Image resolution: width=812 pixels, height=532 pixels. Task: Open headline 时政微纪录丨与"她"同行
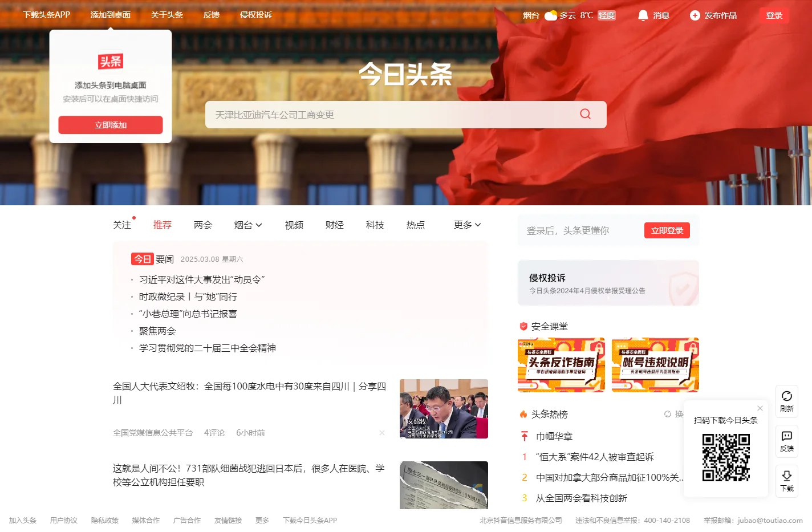coord(188,297)
